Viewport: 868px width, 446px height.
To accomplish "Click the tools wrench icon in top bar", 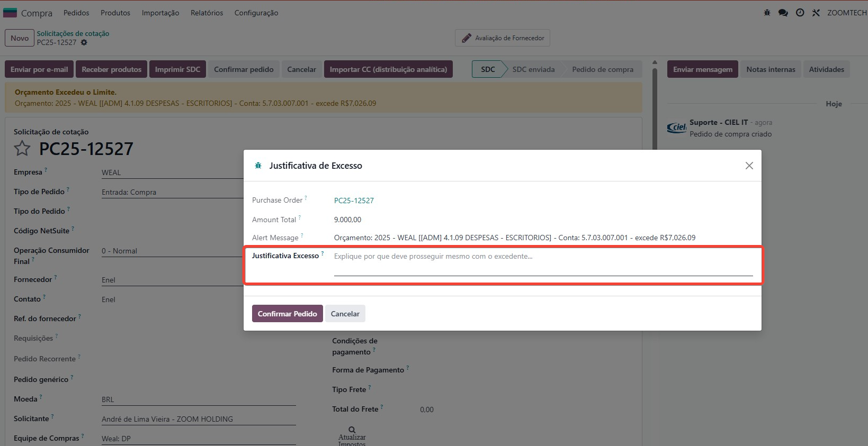I will (x=816, y=13).
